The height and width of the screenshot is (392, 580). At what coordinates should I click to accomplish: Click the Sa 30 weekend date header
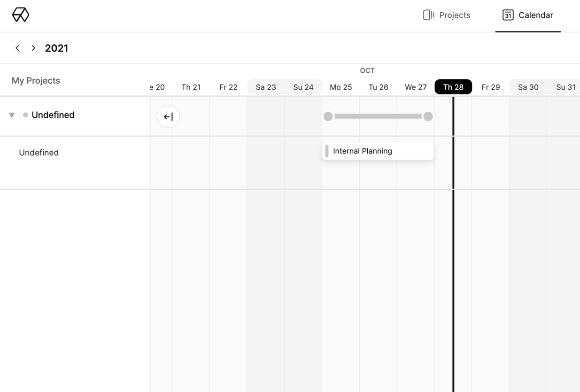pyautogui.click(x=528, y=87)
